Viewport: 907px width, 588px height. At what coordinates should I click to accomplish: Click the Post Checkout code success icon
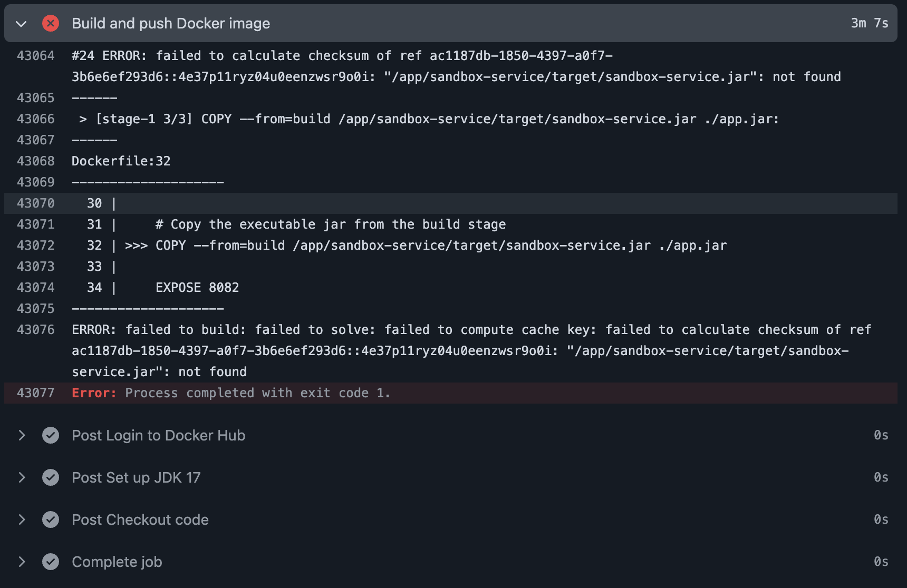coord(51,520)
